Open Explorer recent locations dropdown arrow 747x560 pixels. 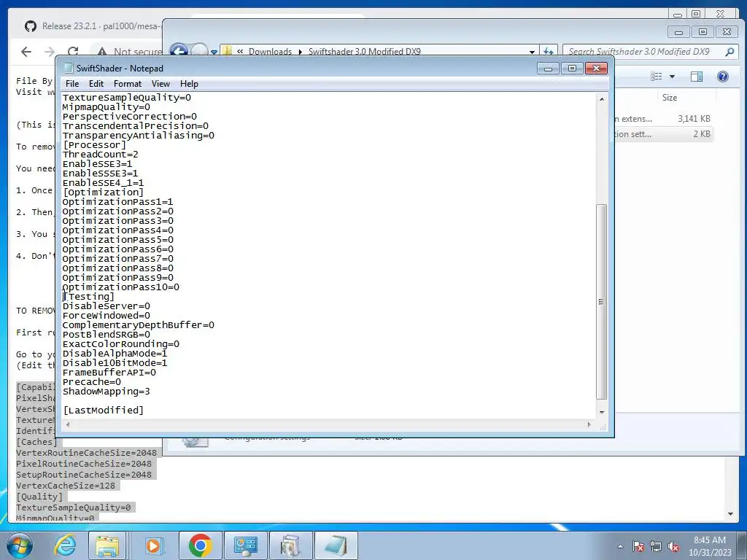(214, 52)
